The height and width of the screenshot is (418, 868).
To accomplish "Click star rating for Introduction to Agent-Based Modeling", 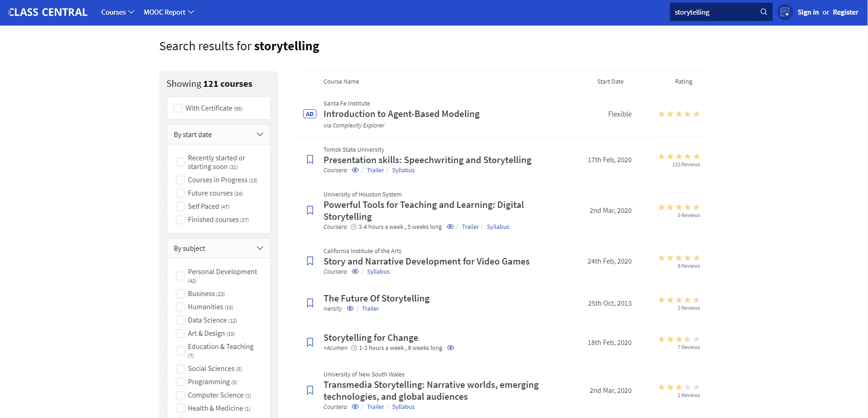I will [679, 114].
